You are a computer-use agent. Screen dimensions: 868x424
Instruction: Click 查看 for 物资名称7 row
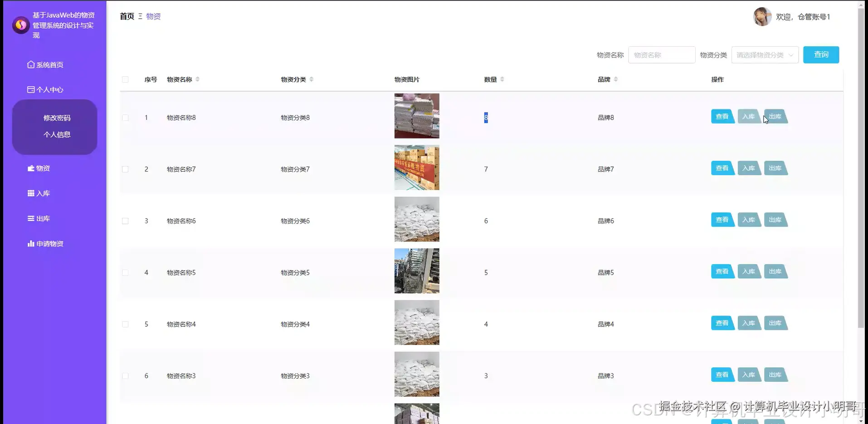pyautogui.click(x=722, y=168)
